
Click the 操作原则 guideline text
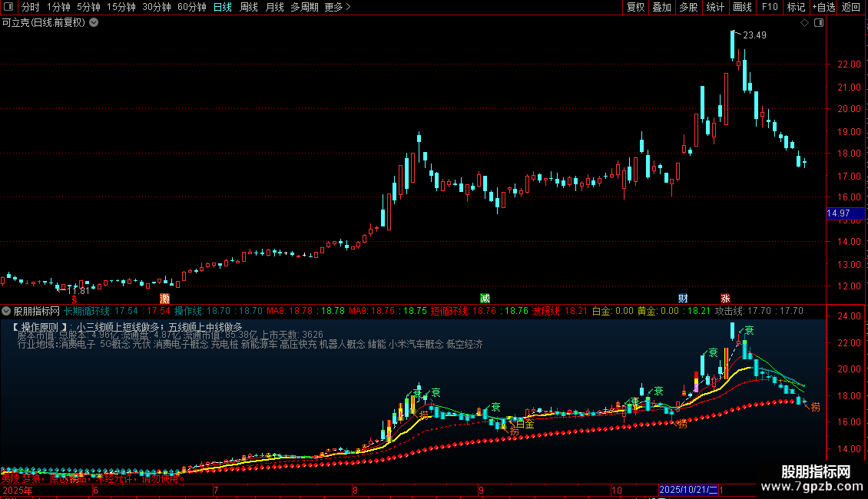128,328
